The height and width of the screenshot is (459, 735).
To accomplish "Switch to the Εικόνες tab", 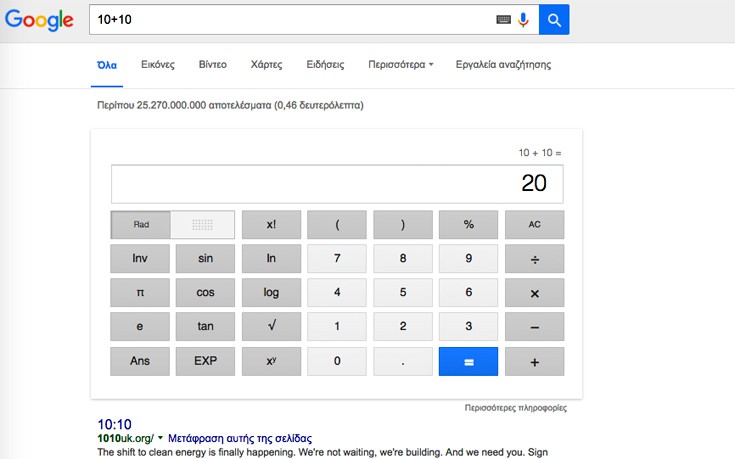I will click(158, 65).
